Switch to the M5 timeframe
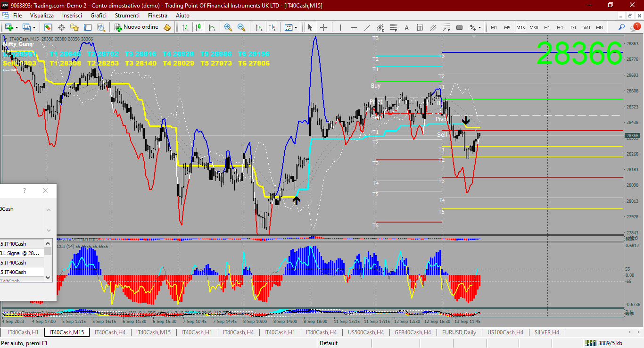Screen dimensions: 644x348 [x=507, y=27]
